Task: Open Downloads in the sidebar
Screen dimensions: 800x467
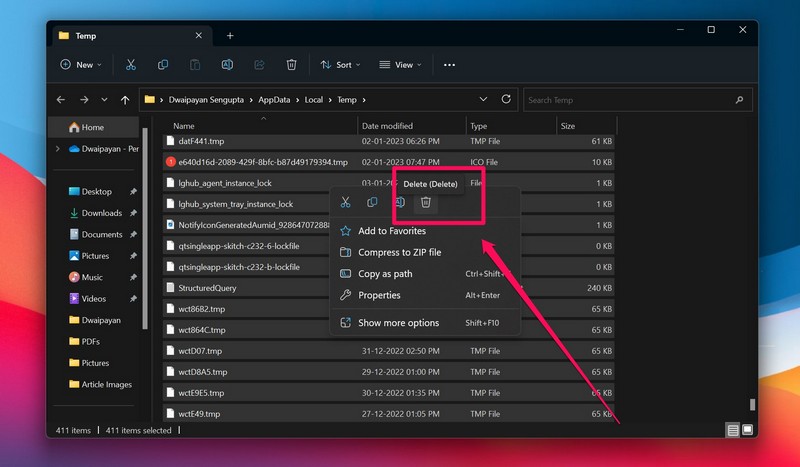Action: [x=101, y=213]
